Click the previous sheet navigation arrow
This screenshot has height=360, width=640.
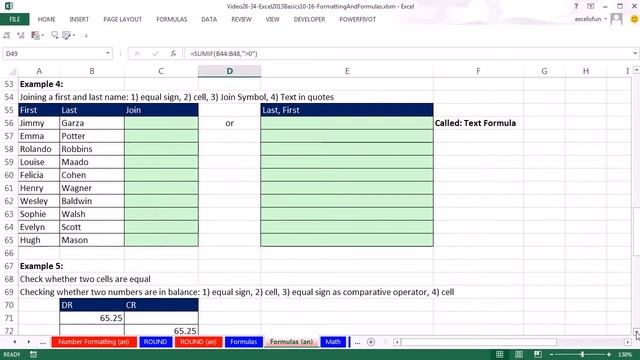point(15,342)
